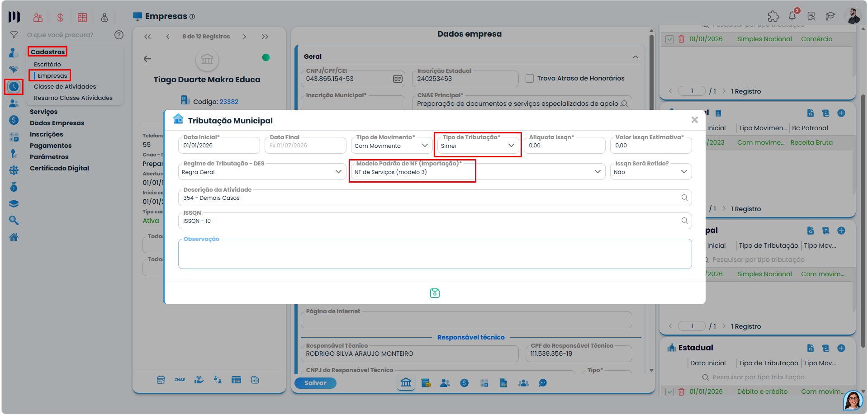
Task: Open the Serviços menu section
Action: 43,112
